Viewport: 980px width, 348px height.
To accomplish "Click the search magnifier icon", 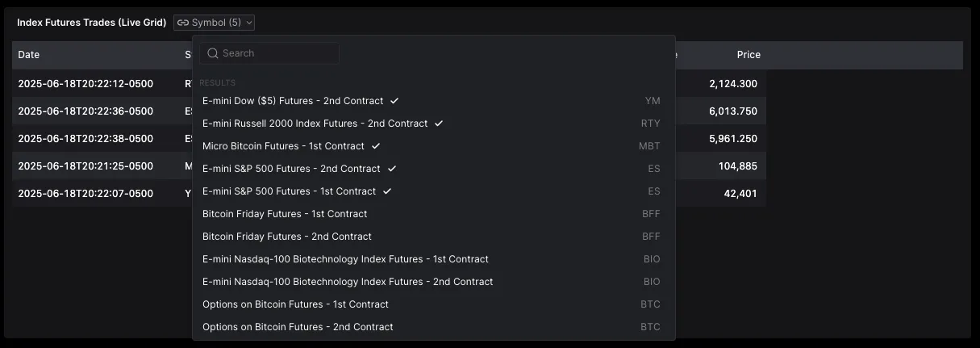I will [213, 53].
